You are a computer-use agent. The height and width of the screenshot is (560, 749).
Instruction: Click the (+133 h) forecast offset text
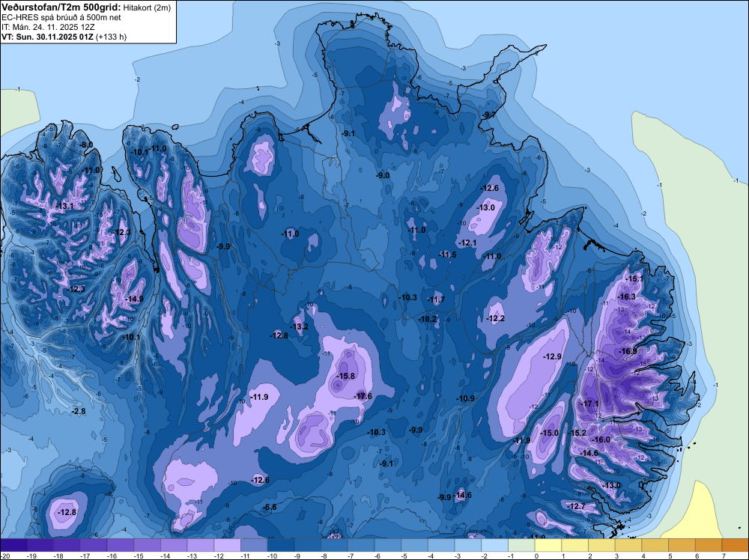(112, 37)
